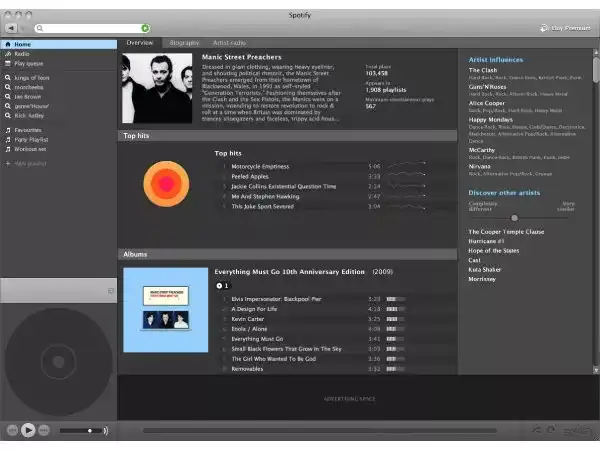Select the track This Joke Sport Severed
Screen dimensions: 600x450
(x=262, y=206)
